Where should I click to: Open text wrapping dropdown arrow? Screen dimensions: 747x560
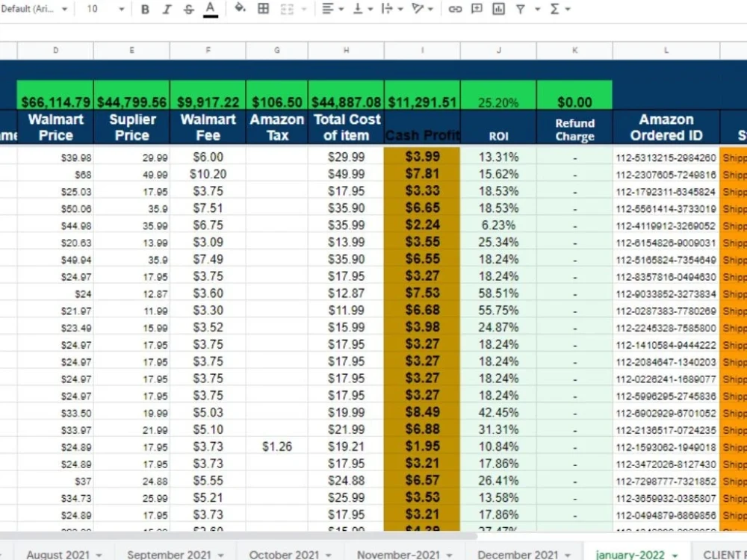click(x=400, y=9)
